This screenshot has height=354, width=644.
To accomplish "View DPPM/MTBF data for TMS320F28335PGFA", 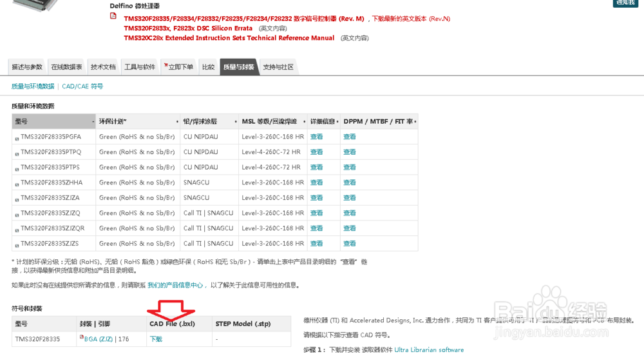I will tap(350, 137).
